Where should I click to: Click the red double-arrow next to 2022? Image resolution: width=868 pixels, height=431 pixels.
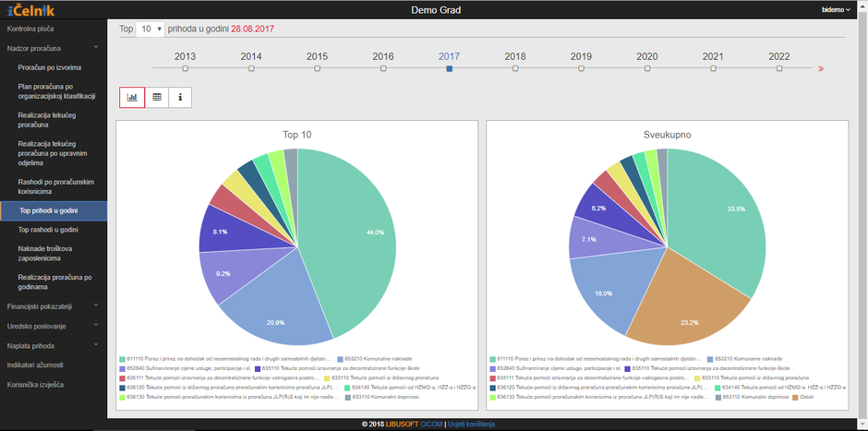pyautogui.click(x=820, y=68)
